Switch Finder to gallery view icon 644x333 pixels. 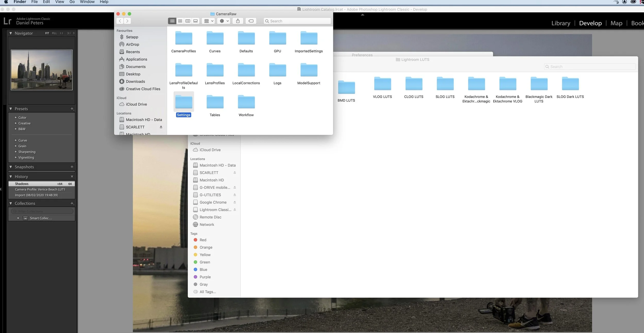tap(196, 21)
